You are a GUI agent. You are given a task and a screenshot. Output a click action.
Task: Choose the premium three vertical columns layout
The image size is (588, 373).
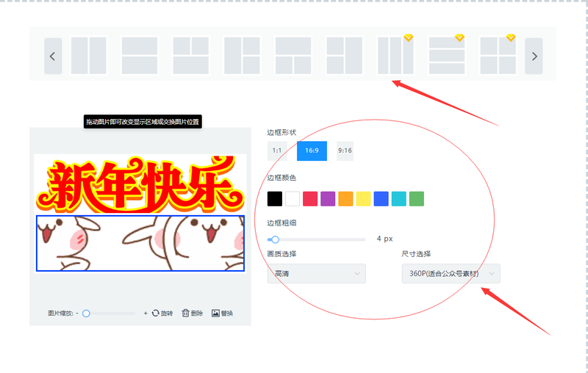(x=395, y=55)
